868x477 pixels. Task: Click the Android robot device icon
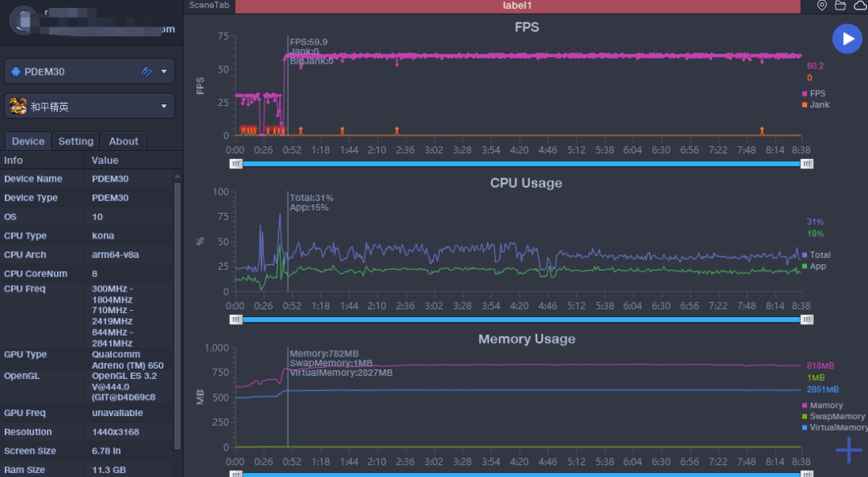tap(16, 71)
